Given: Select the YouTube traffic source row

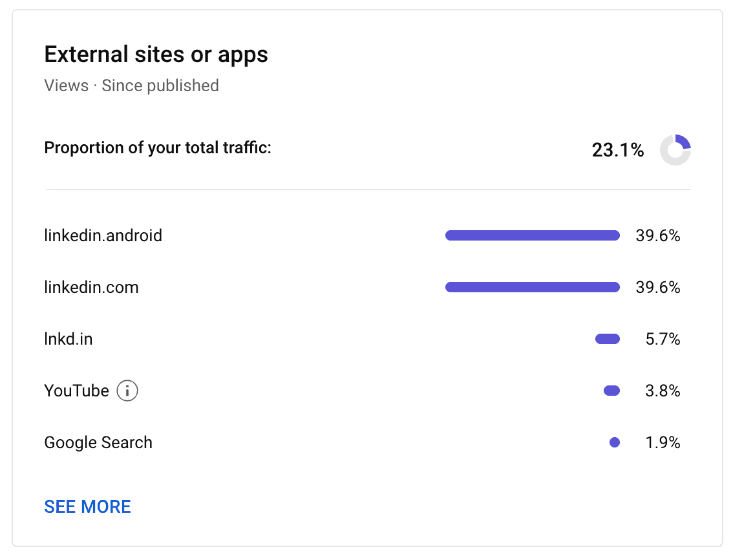Looking at the screenshot, I should [x=76, y=391].
